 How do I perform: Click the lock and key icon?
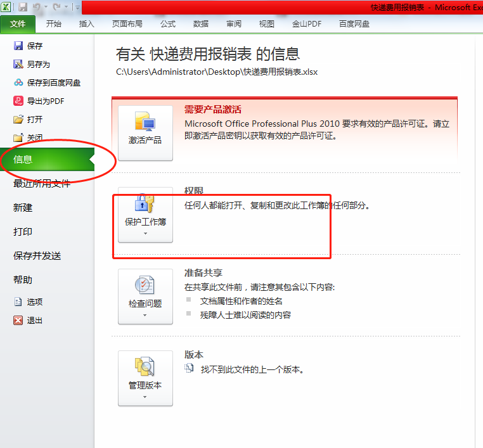(x=144, y=203)
